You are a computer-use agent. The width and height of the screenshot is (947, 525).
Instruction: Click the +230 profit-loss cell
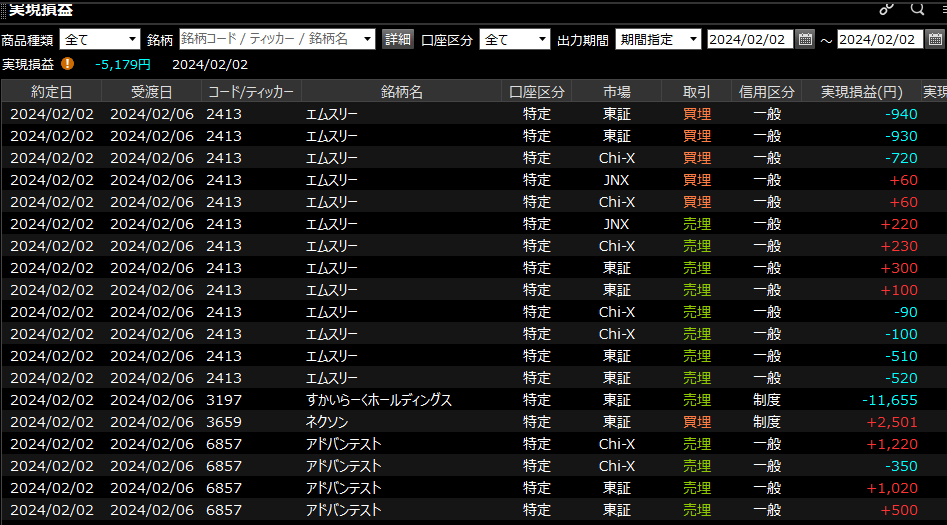point(899,246)
